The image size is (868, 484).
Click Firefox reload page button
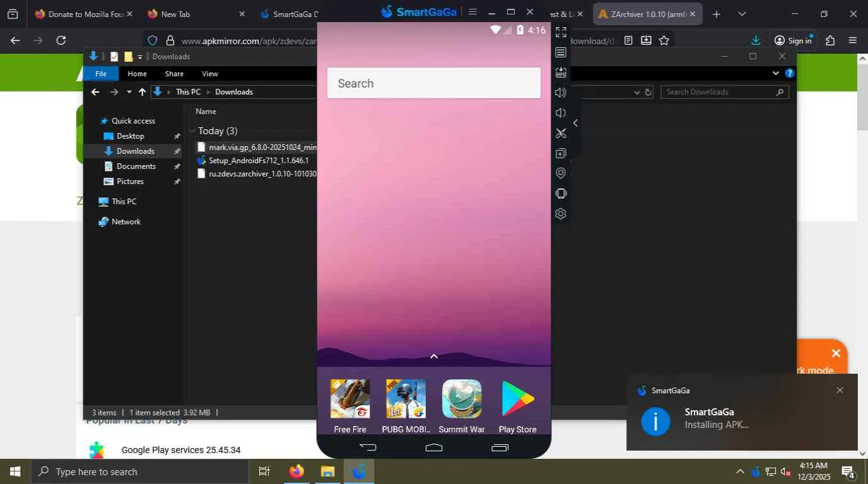click(61, 40)
